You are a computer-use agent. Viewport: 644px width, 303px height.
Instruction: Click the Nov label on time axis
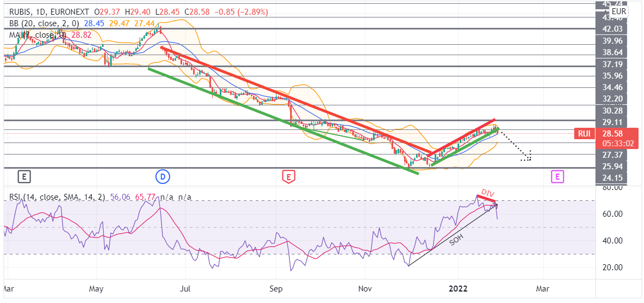365,289
